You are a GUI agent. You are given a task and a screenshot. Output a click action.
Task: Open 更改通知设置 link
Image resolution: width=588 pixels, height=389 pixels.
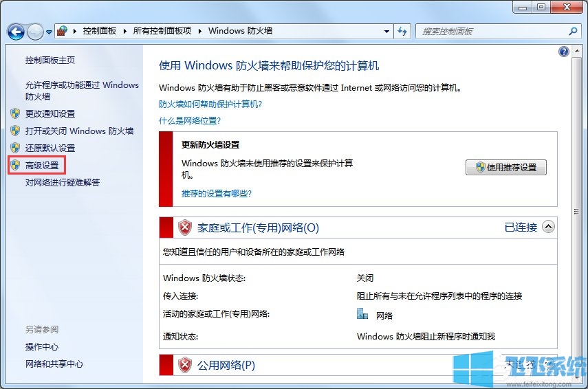click(50, 113)
